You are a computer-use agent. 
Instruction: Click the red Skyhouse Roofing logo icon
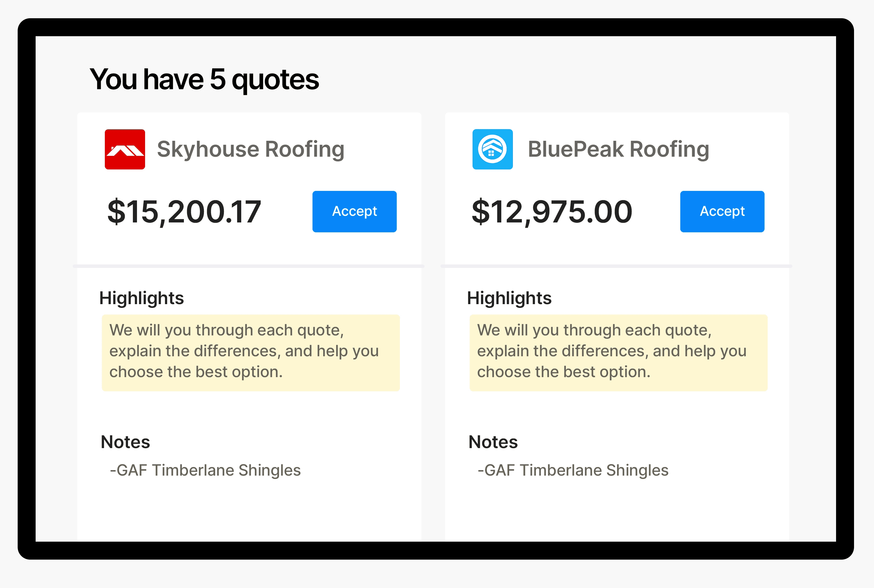click(x=125, y=149)
